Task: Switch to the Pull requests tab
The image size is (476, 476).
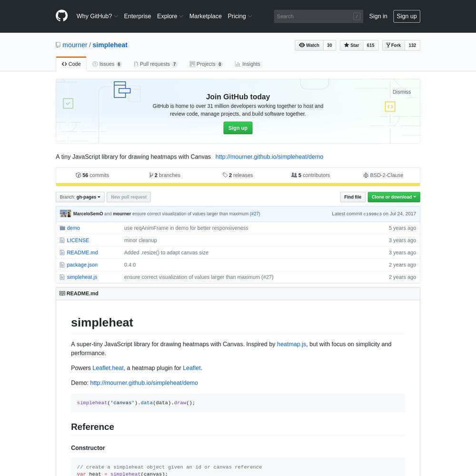Action: pyautogui.click(x=155, y=64)
